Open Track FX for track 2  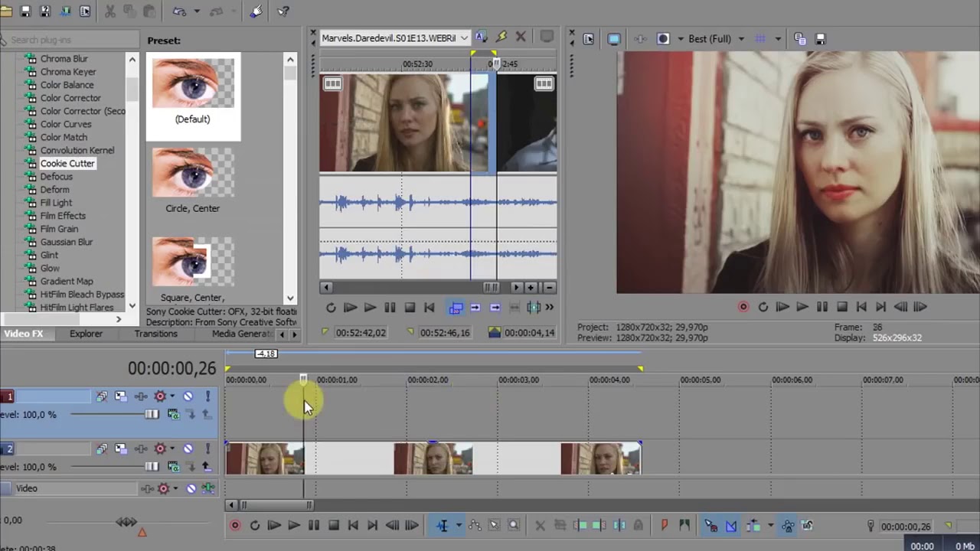(x=141, y=448)
